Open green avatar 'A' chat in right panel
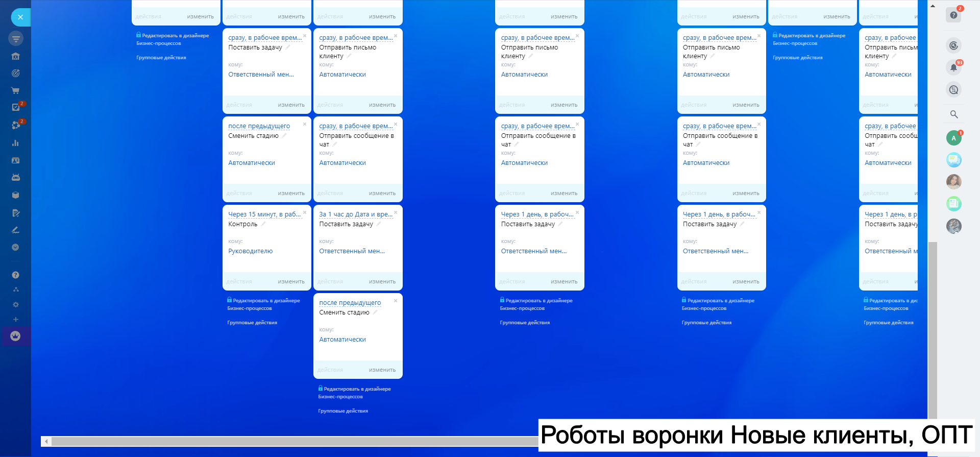Screen dimensions: 980x457 [953, 138]
